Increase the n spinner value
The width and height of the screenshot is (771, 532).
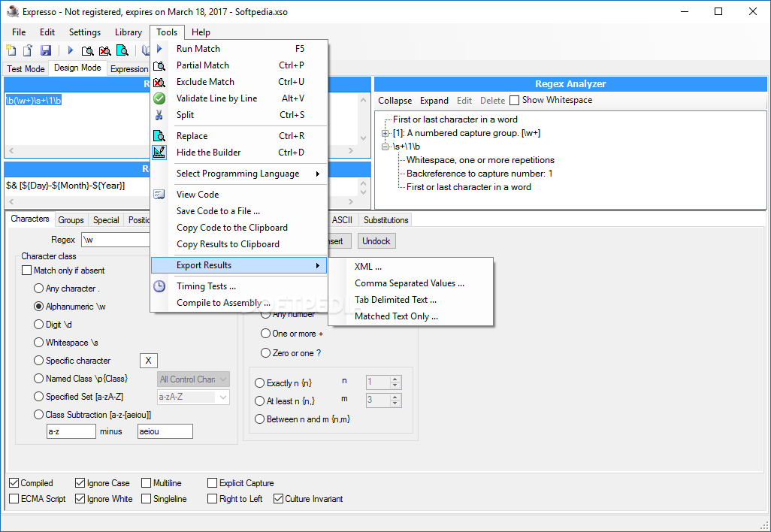(x=395, y=379)
